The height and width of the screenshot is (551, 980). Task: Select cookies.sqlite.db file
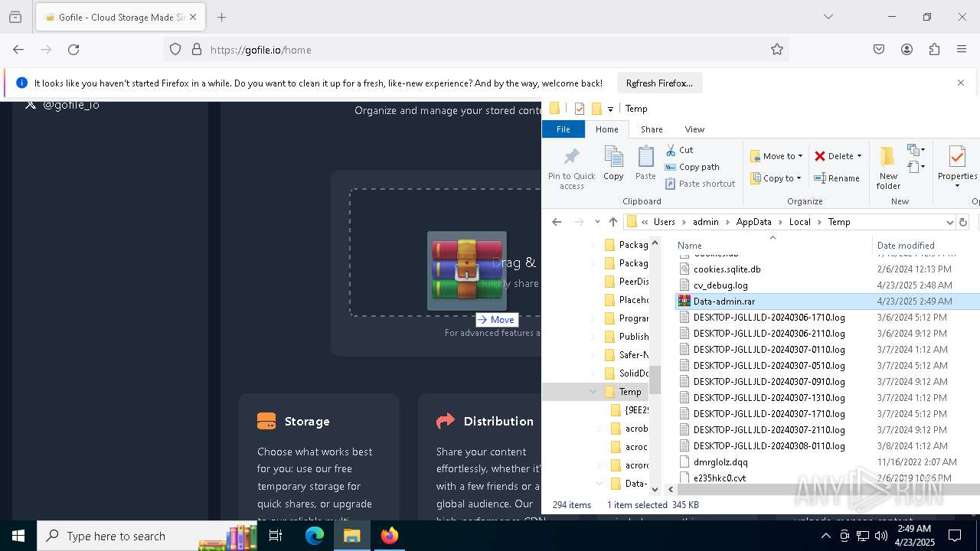(x=727, y=269)
